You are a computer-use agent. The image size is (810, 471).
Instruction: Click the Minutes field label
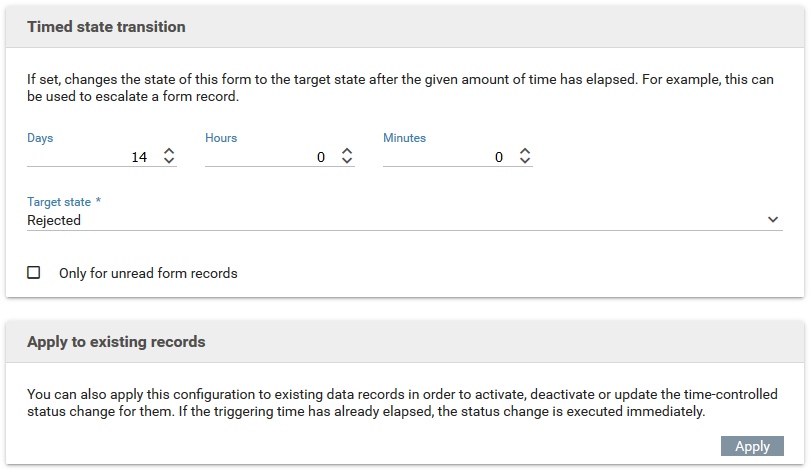tap(405, 138)
